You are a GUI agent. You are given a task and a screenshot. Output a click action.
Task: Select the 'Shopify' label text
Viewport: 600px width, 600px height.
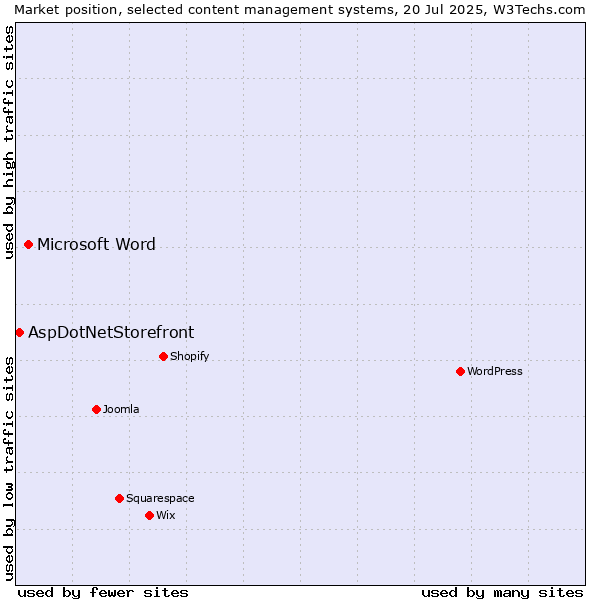coord(189,357)
